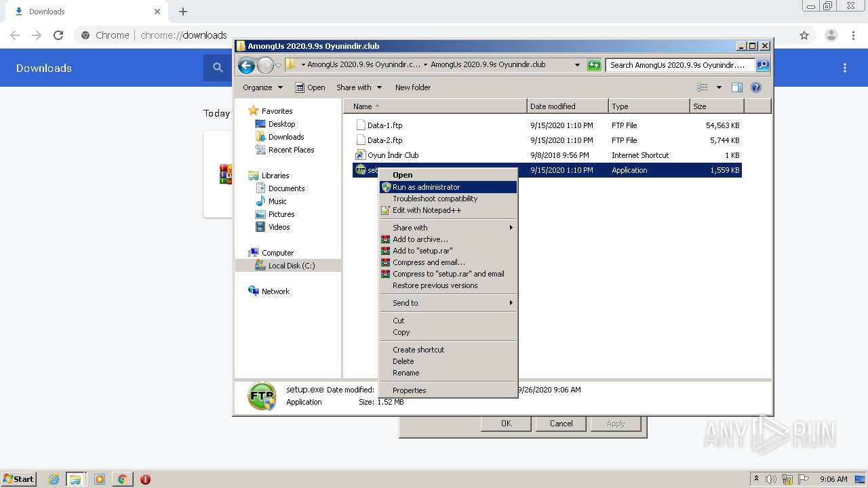
Task: Open the Share with toolbar dropdown
Action: pos(359,87)
